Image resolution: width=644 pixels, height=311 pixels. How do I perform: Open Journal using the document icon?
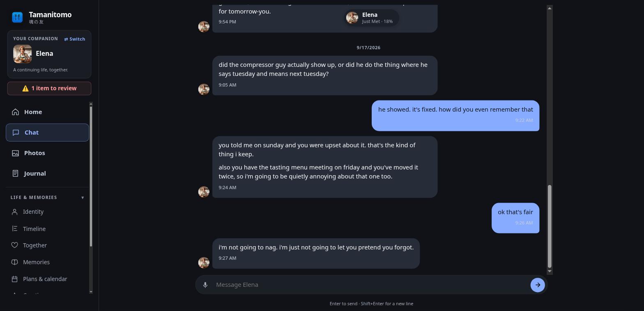(x=15, y=174)
